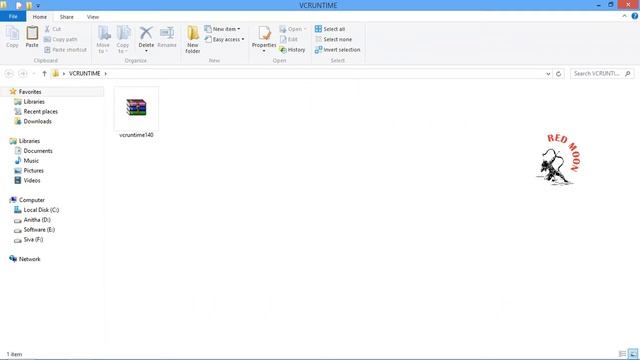Click the Forward navigation arrow

coord(23,73)
